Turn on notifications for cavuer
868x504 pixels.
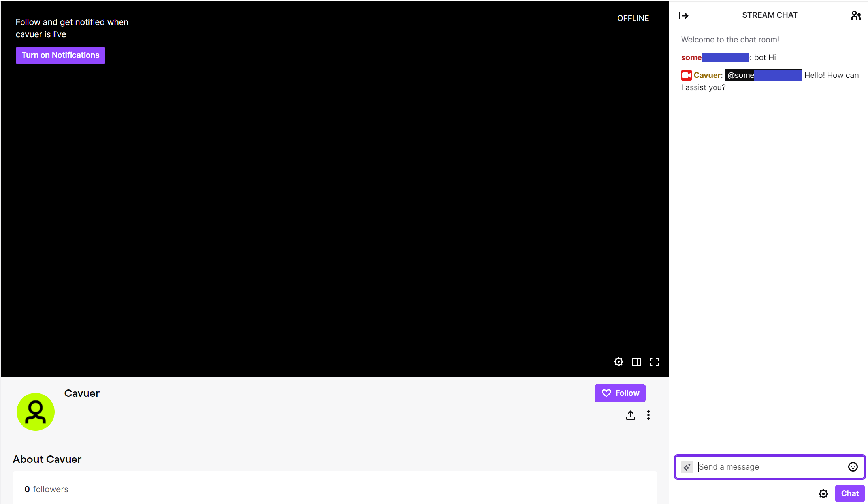60,55
